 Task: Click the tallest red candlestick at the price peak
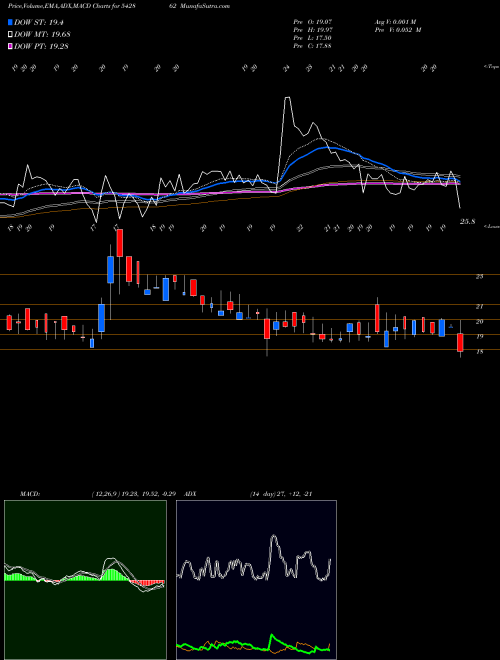click(x=120, y=243)
